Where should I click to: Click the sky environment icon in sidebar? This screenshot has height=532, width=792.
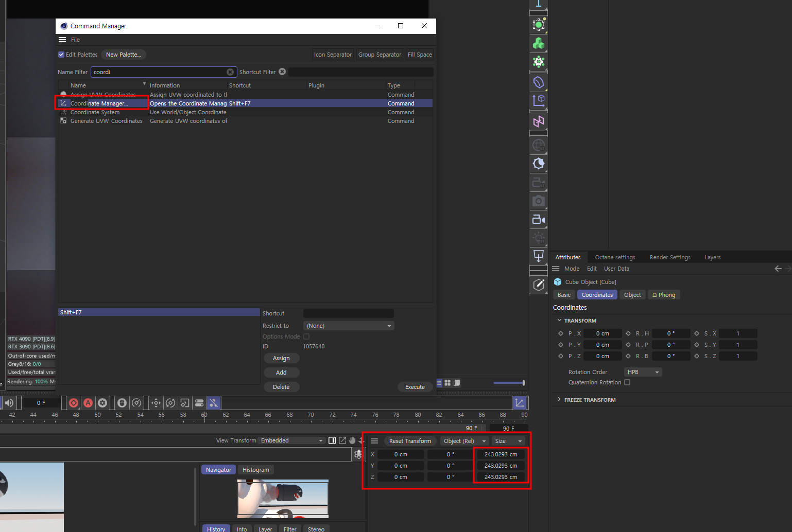(539, 145)
